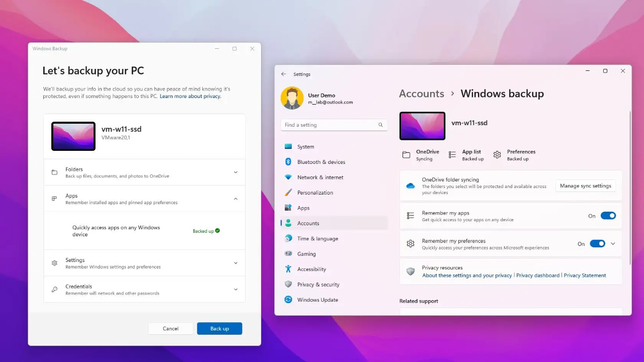Click the Preferences gear icon in status row

click(497, 155)
